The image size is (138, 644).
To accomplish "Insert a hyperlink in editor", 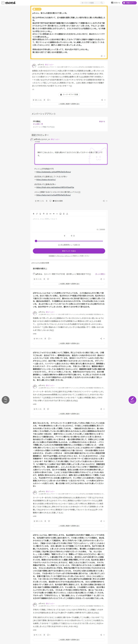I will pyautogui.click(x=50, y=214).
